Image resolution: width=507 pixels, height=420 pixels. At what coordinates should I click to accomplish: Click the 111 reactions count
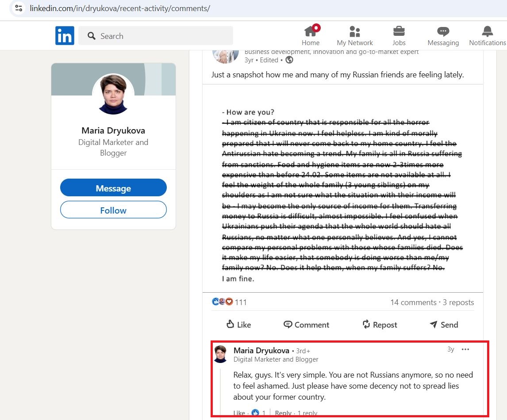[x=241, y=302]
